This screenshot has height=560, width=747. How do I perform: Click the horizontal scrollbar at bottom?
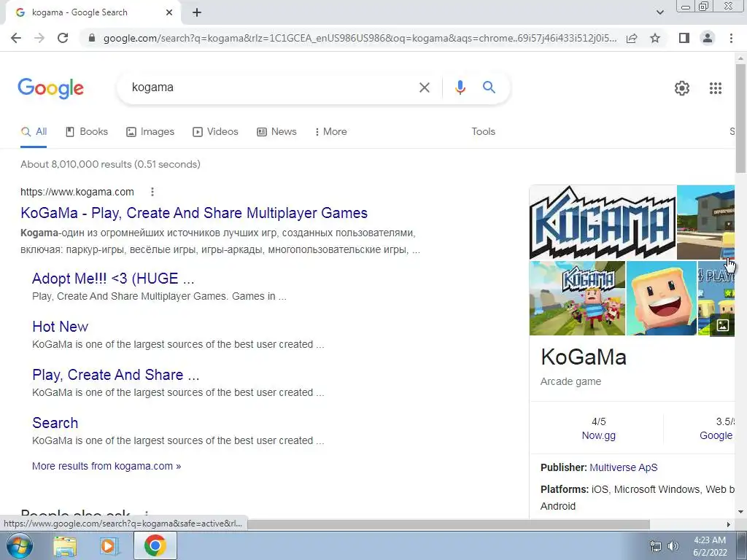(x=448, y=524)
